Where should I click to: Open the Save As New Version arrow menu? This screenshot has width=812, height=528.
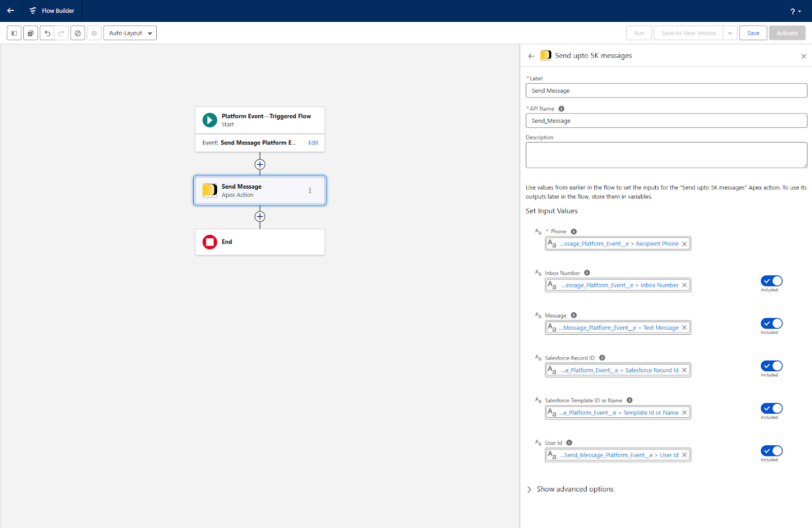(x=730, y=33)
